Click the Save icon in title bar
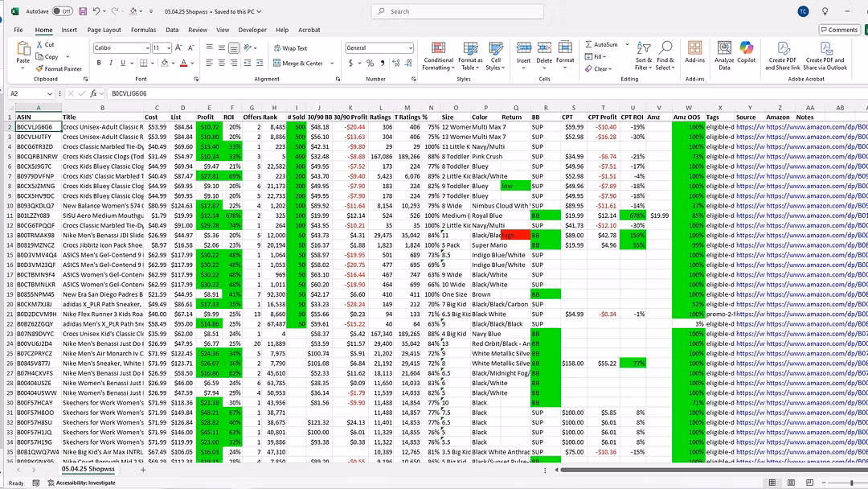 [x=81, y=12]
